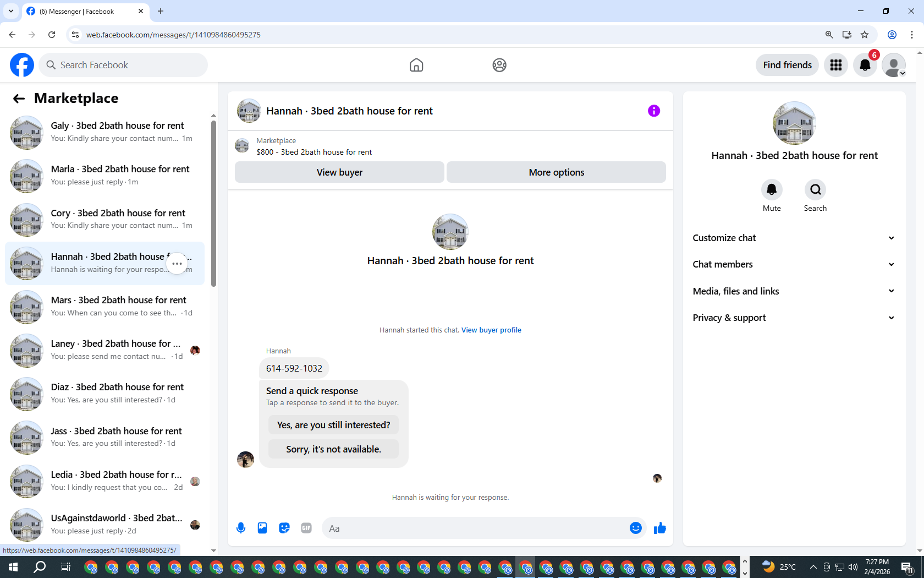Open Windows taskbar search
Viewport: 924px width, 578px height.
pyautogui.click(x=40, y=567)
